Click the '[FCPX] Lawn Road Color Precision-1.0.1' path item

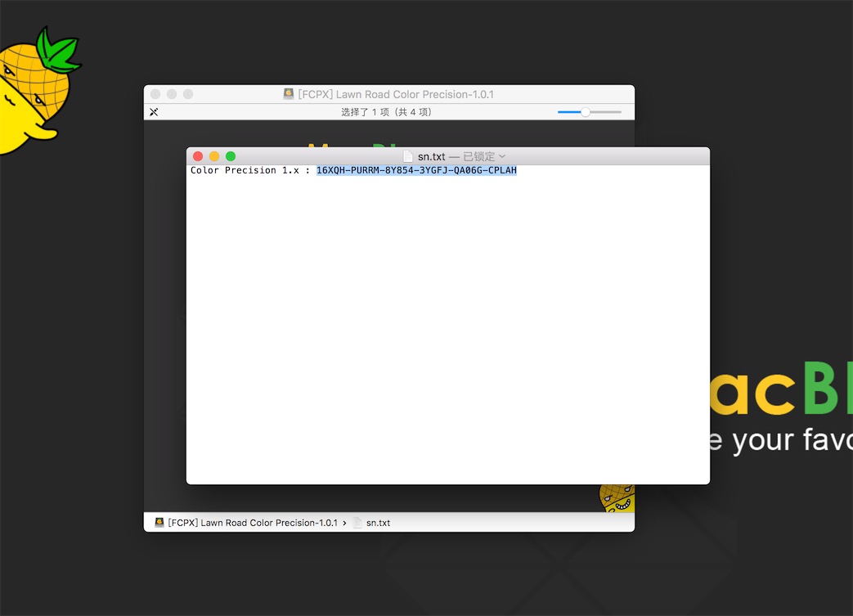click(x=253, y=523)
